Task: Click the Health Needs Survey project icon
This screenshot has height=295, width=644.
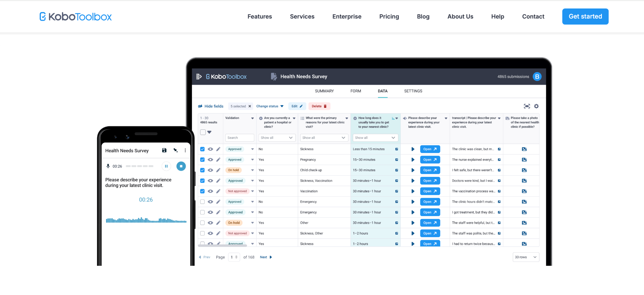Action: click(x=274, y=77)
